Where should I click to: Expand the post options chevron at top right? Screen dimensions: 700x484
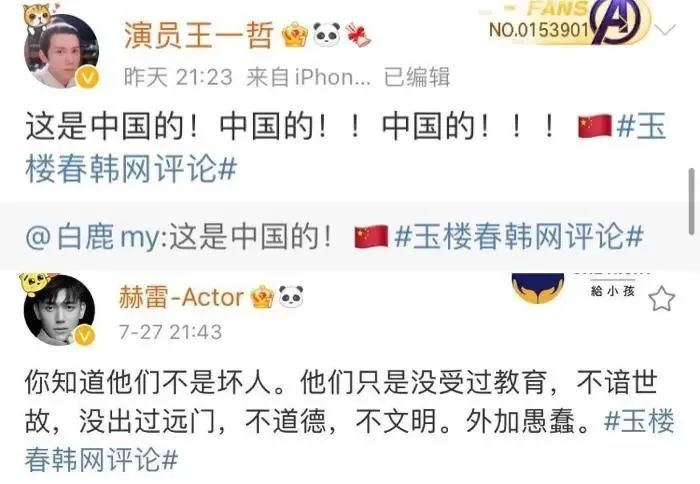[x=667, y=30]
